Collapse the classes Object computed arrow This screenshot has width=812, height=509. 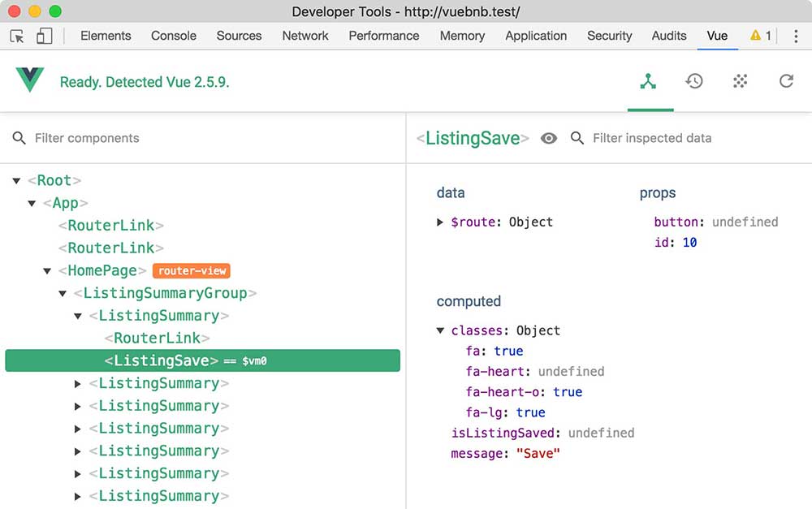440,330
